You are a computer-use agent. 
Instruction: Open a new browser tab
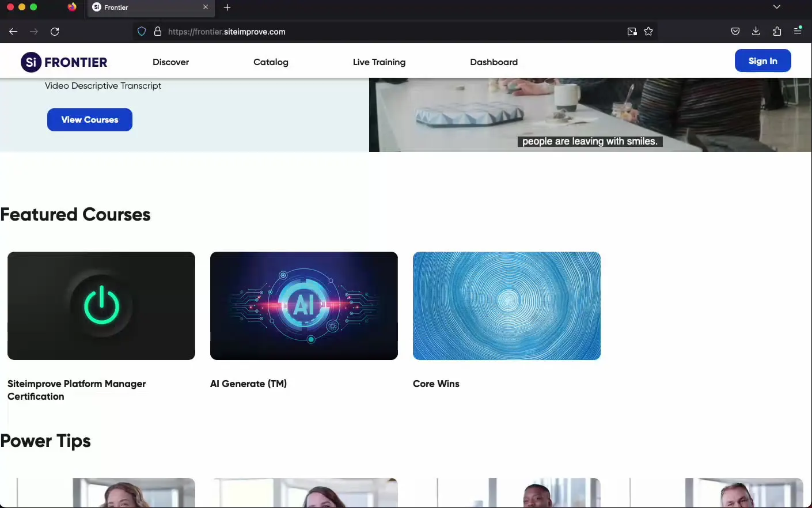point(227,7)
